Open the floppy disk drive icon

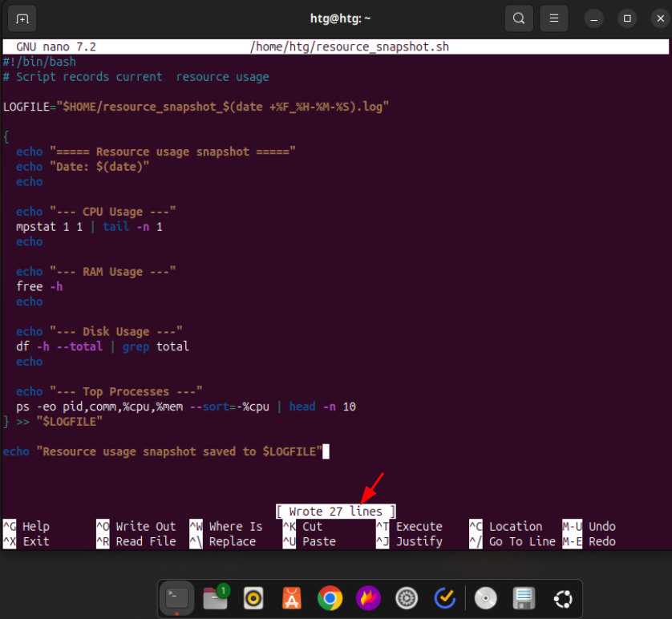coord(524,598)
